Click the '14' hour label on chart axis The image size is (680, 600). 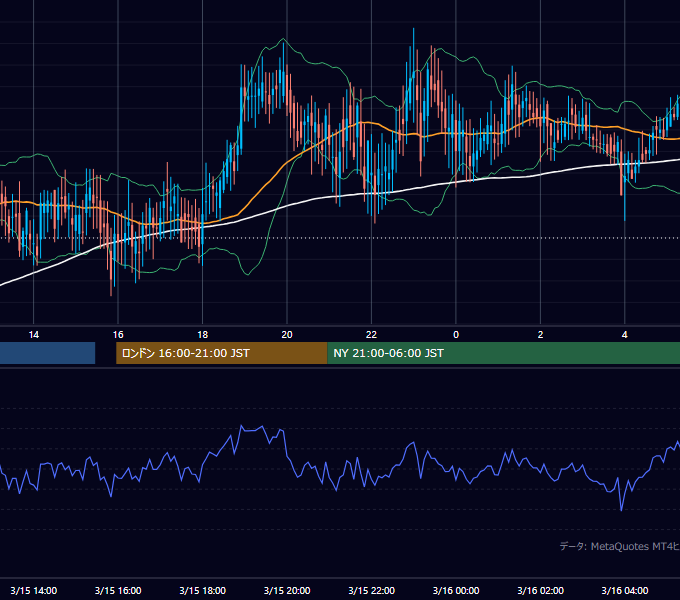pos(33,335)
